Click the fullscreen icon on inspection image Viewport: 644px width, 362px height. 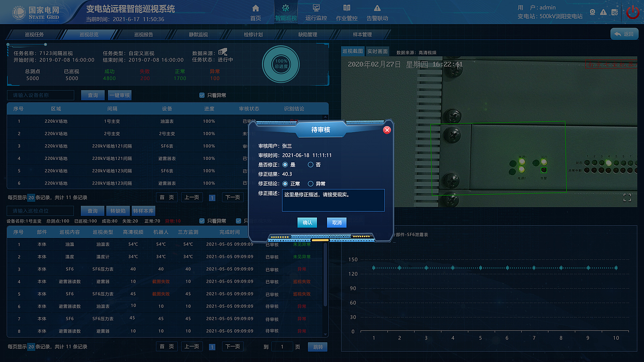627,198
